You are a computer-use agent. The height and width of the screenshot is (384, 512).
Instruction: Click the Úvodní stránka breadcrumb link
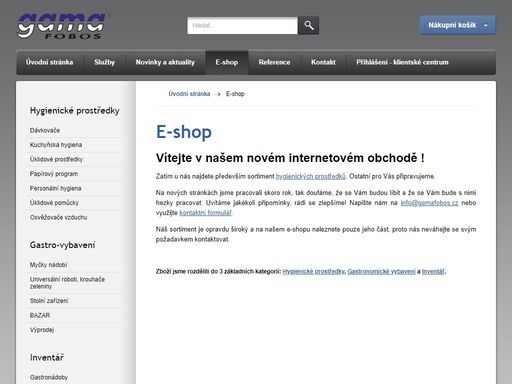pos(189,94)
